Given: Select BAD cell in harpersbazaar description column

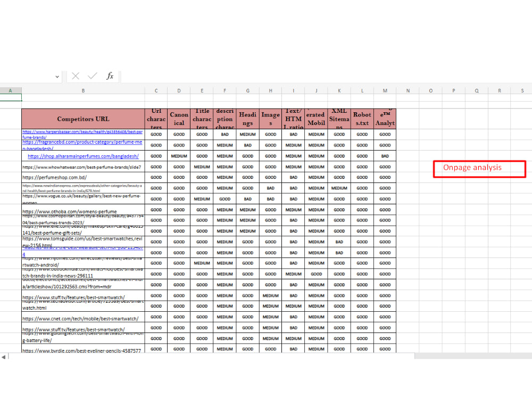Looking at the screenshot, I should pyautogui.click(x=225, y=135).
